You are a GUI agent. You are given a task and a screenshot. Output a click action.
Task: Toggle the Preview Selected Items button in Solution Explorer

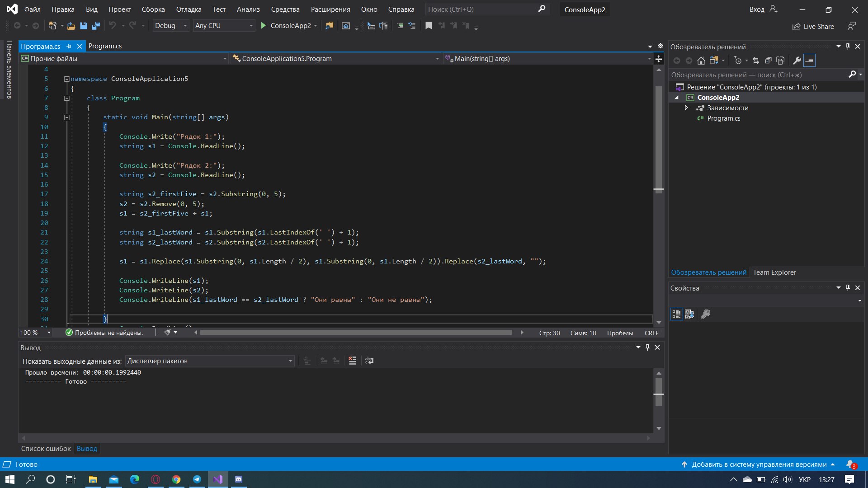coord(810,61)
